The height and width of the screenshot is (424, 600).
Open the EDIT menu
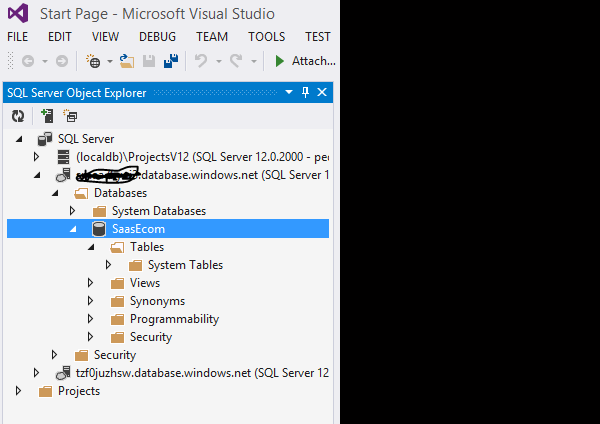[x=60, y=37]
